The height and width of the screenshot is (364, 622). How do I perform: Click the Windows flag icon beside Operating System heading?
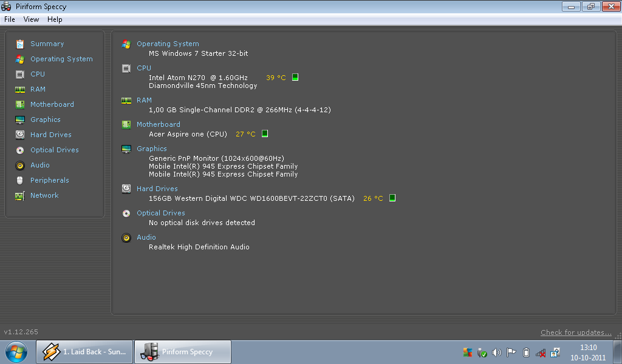(x=126, y=44)
